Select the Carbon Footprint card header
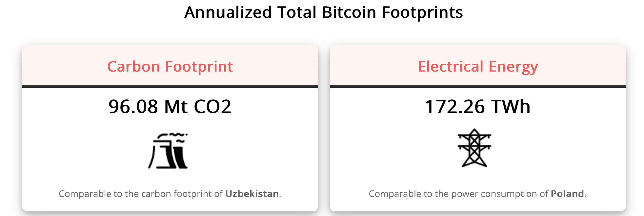The height and width of the screenshot is (216, 644). click(x=170, y=66)
